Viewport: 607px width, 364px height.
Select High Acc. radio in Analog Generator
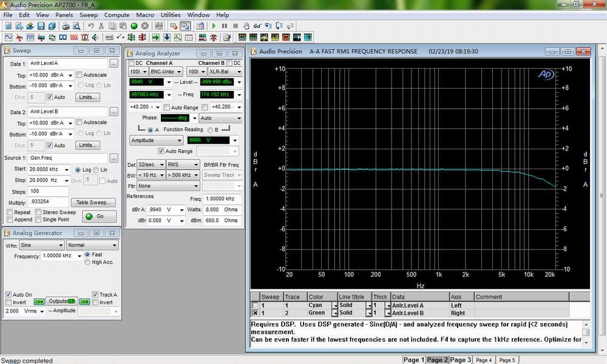(x=87, y=262)
